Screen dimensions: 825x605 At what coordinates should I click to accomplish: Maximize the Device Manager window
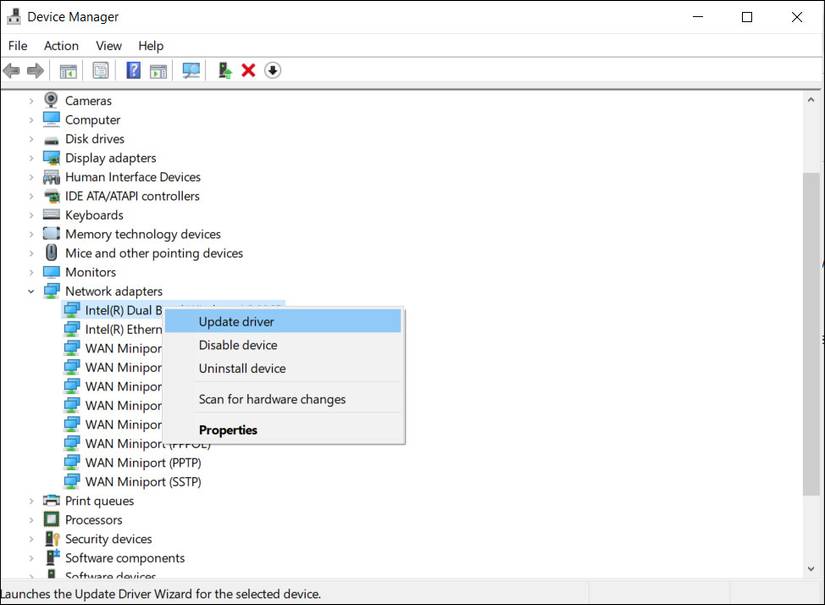[747, 17]
